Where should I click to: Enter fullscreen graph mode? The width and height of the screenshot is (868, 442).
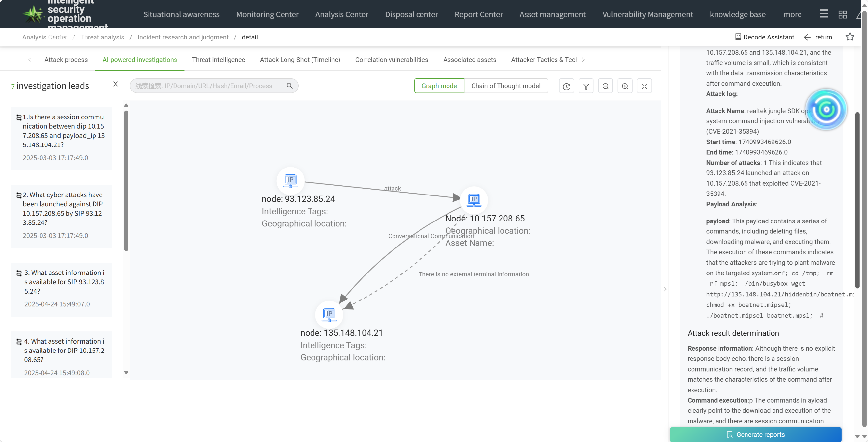644,86
